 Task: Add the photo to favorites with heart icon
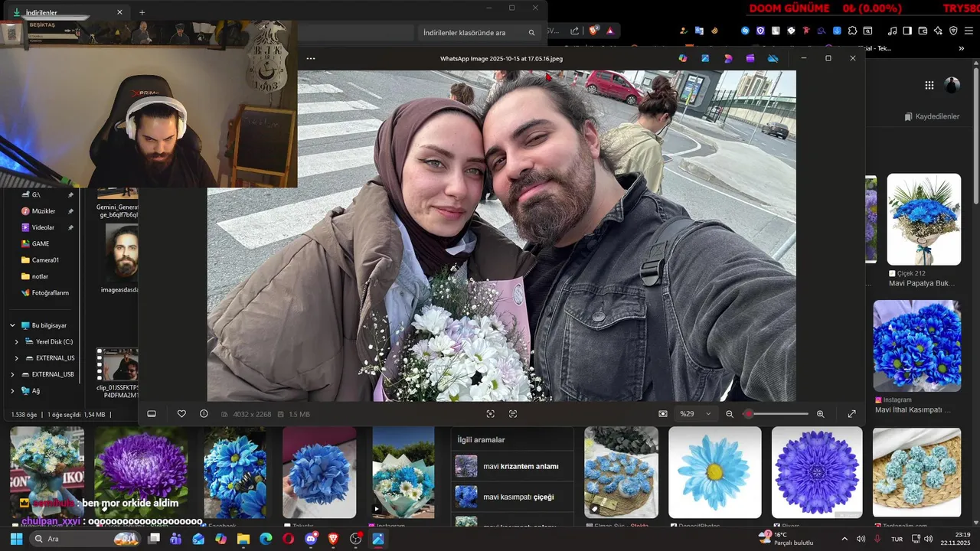point(181,414)
